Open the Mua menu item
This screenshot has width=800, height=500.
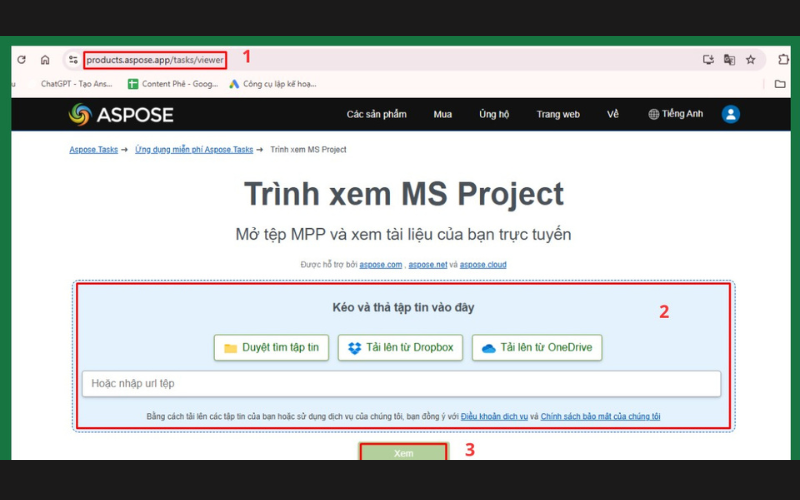pyautogui.click(x=442, y=114)
